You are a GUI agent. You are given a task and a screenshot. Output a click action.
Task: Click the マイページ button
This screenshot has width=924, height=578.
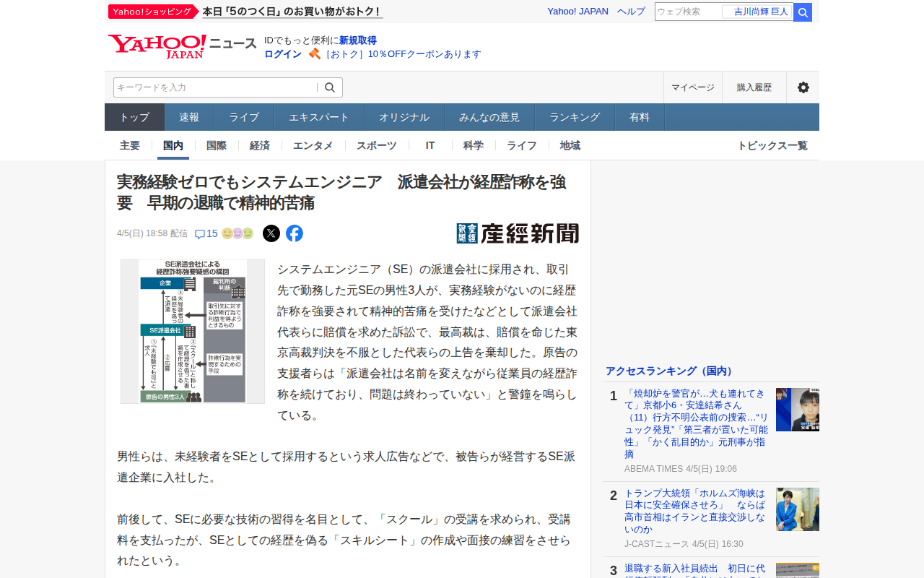[x=693, y=87]
